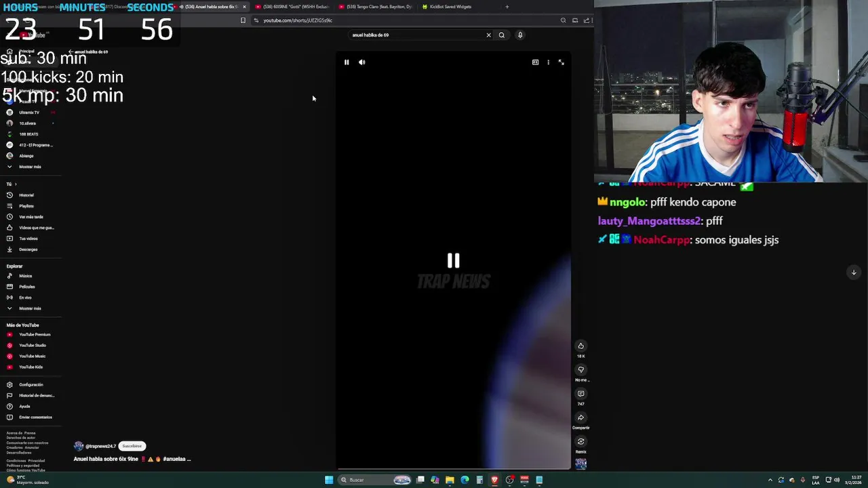868x488 pixels.
Task: Switch to the Tengo Claro tab
Action: pos(376,7)
